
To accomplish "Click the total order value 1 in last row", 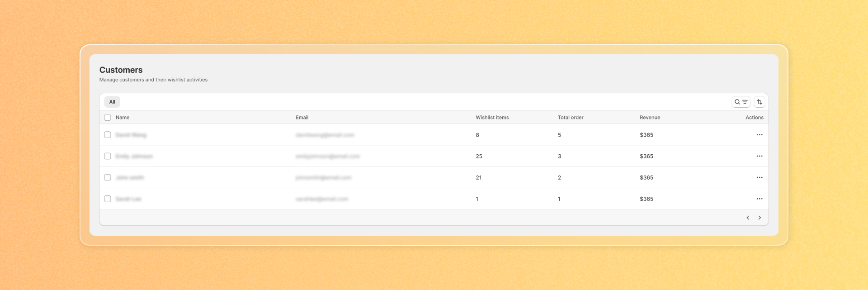I will click(x=559, y=199).
